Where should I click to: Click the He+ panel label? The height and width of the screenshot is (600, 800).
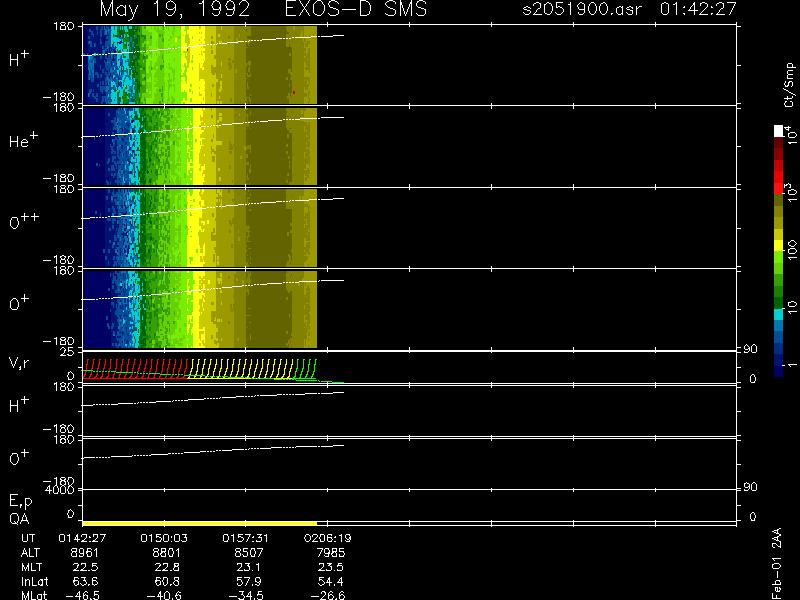pos(23,140)
